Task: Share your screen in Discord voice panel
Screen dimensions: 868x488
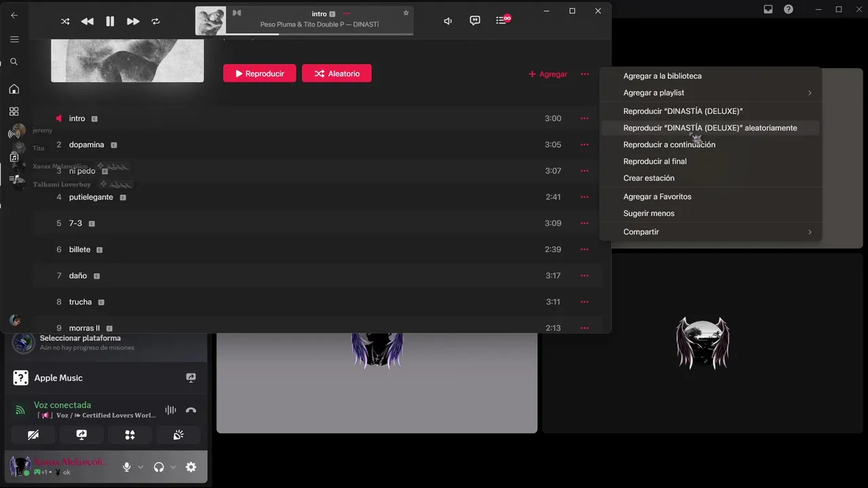Action: click(x=81, y=434)
